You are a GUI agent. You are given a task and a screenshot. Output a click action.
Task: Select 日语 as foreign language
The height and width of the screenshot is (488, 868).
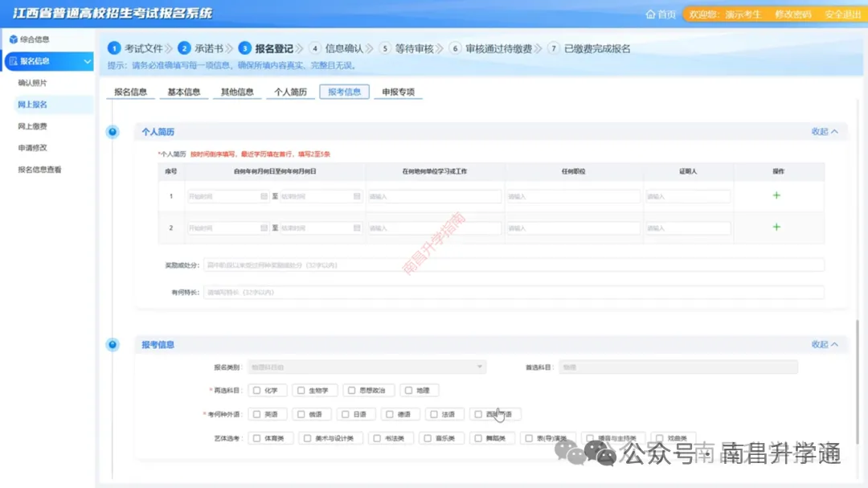[346, 414]
